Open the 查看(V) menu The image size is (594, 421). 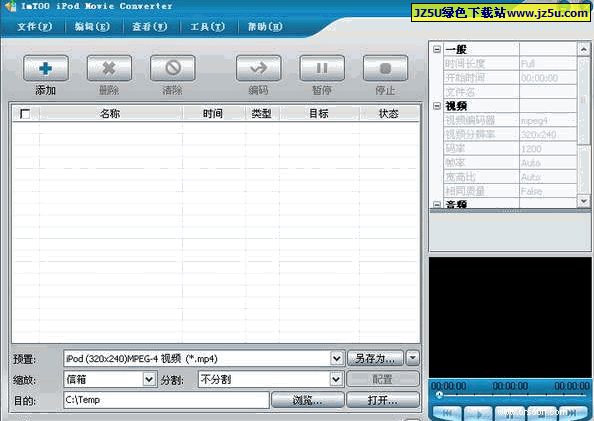[150, 27]
